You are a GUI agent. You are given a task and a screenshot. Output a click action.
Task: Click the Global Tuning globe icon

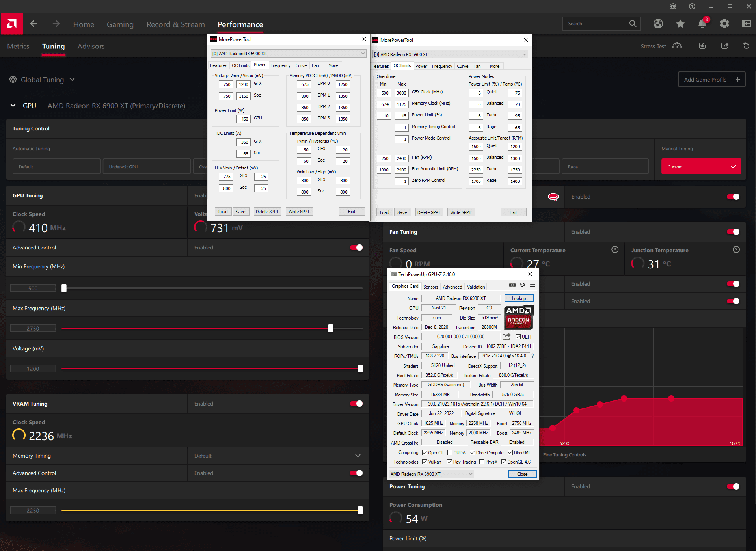pyautogui.click(x=13, y=79)
